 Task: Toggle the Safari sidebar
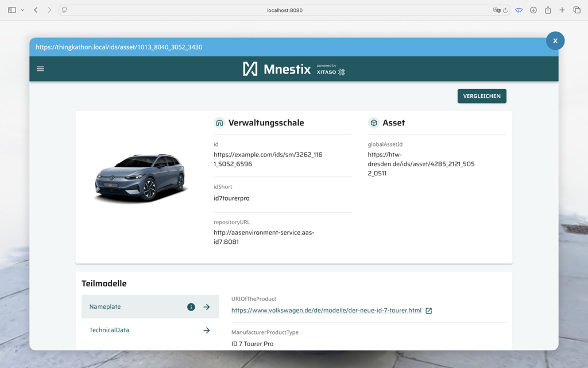click(12, 10)
